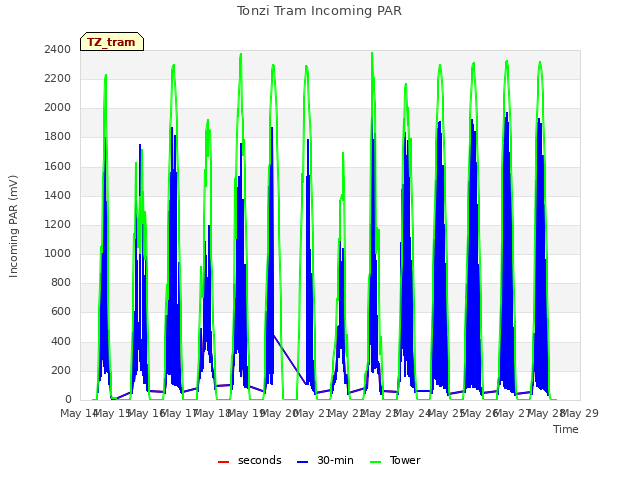640x480 pixels.
Task: Click the TZ_tram label box
Action: pos(112,42)
